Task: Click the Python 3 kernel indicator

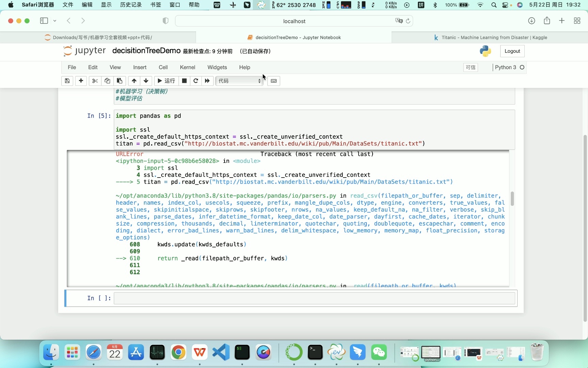Action: pyautogui.click(x=509, y=67)
